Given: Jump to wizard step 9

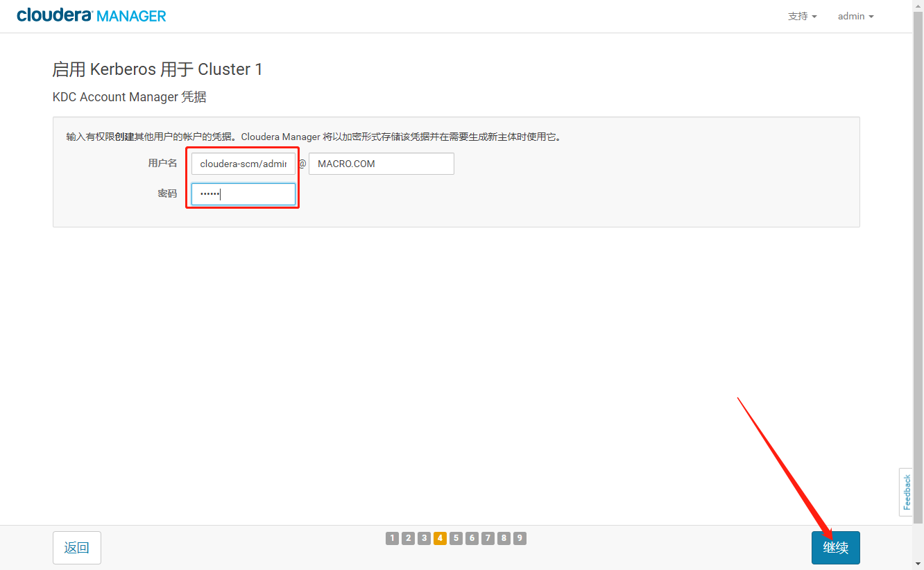Looking at the screenshot, I should [520, 538].
